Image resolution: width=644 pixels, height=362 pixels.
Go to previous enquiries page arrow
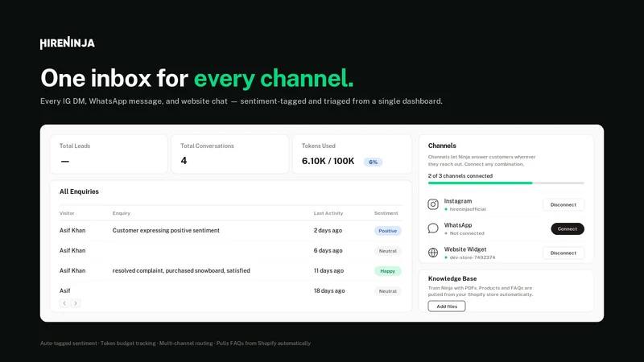pos(64,303)
